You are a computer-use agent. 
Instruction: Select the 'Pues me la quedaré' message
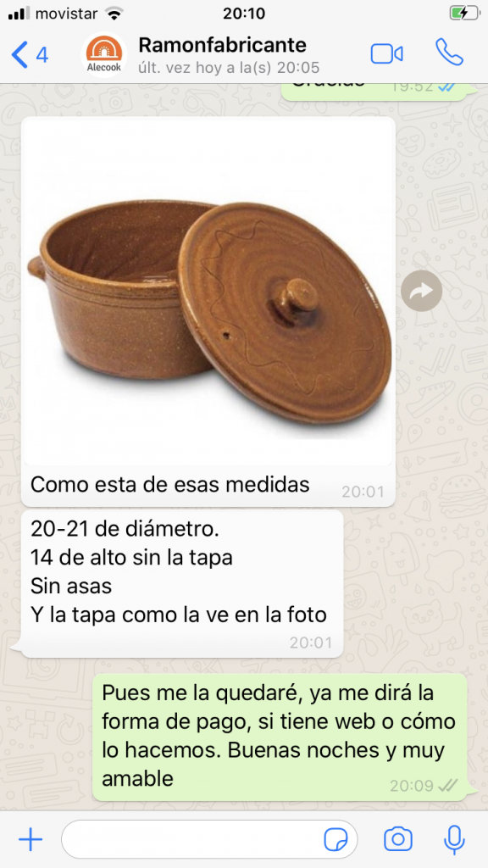click(x=280, y=737)
